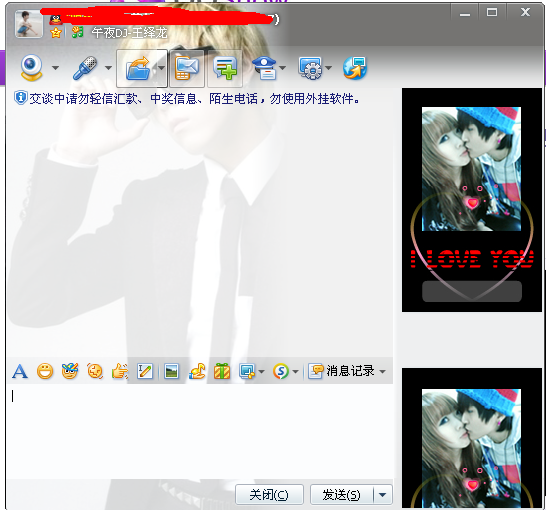
Task: Click the 发送(S) send button
Action: (342, 495)
